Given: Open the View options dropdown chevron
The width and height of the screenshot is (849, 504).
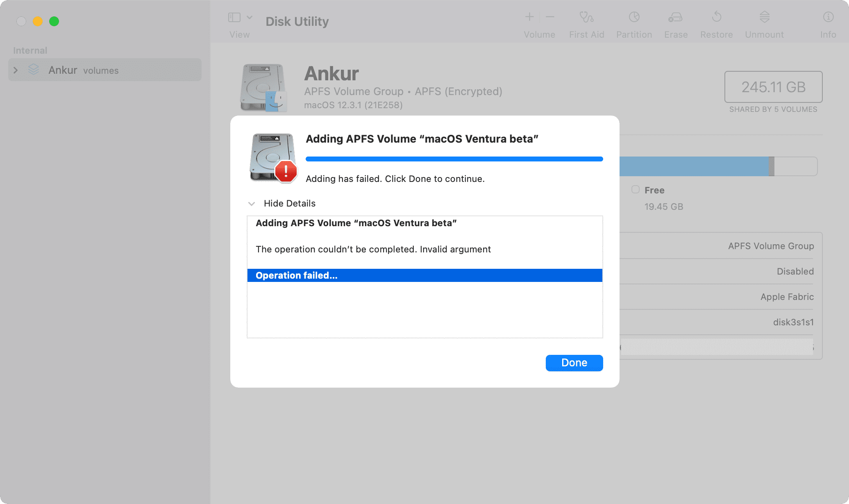Looking at the screenshot, I should point(250,17).
